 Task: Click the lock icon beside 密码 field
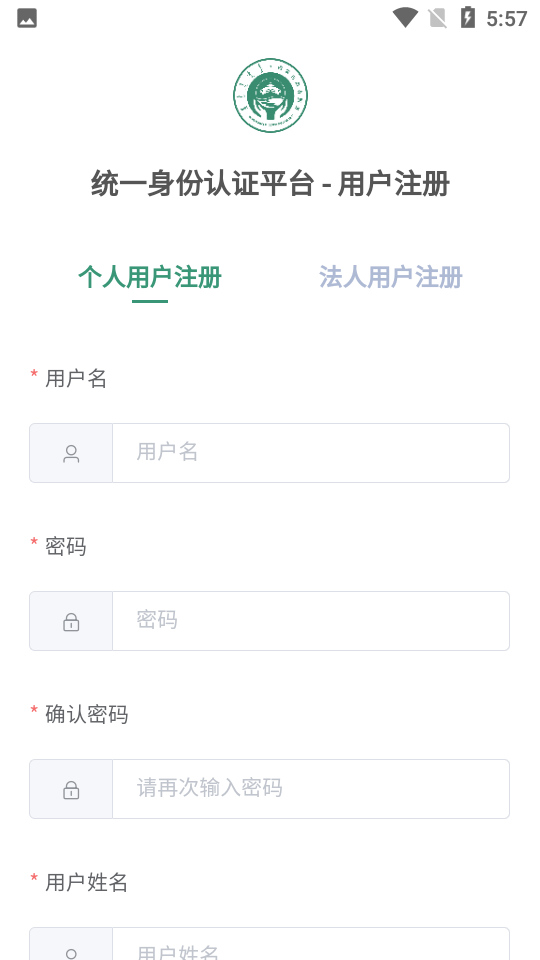pos(71,622)
